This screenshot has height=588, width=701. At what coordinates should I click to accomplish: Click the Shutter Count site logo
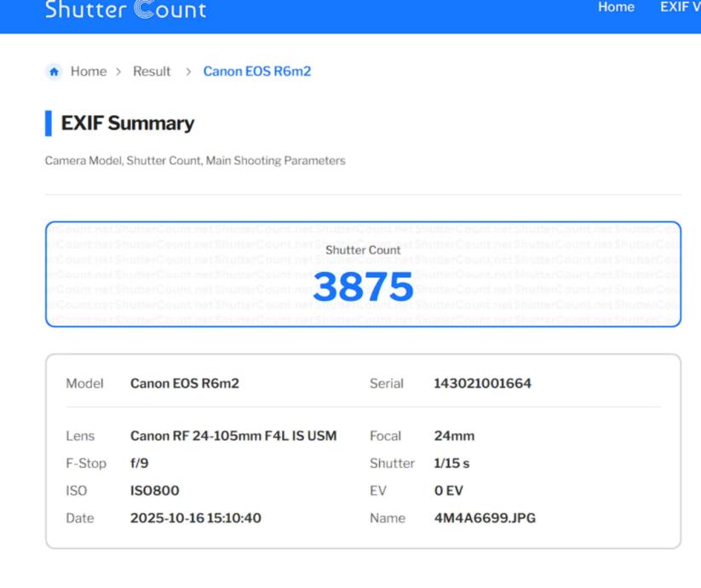click(x=125, y=10)
